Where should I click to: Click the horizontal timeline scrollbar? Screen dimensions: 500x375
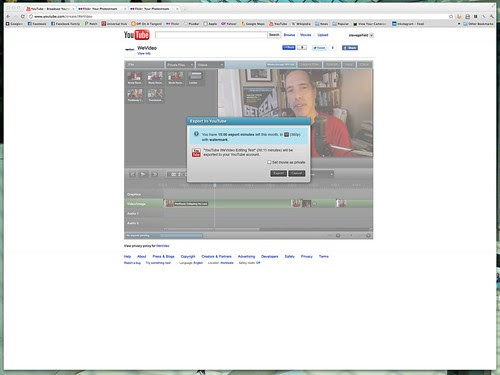coord(213,229)
